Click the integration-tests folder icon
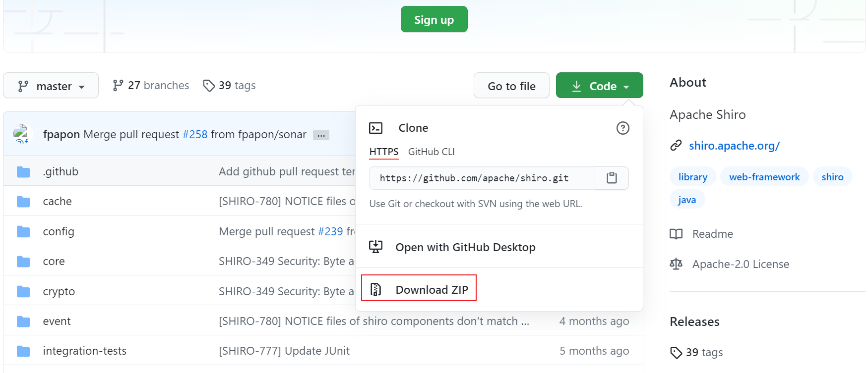The width and height of the screenshot is (868, 373). (23, 352)
